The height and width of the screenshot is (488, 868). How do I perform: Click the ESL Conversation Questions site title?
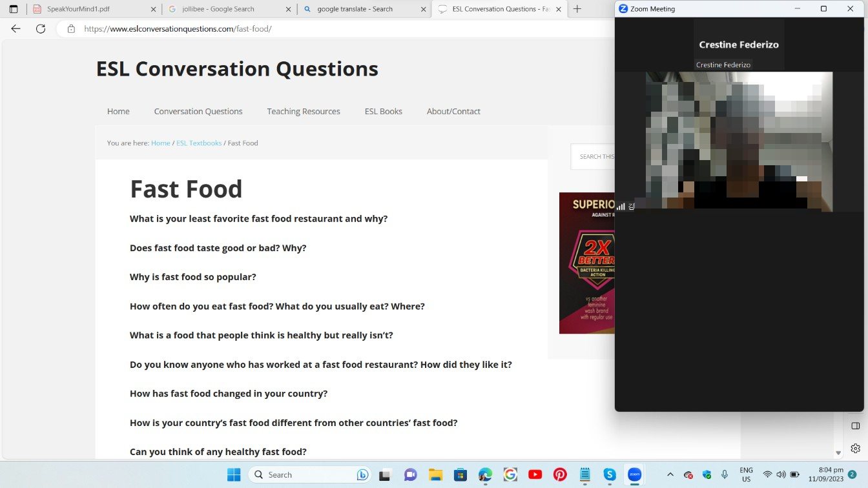click(237, 68)
